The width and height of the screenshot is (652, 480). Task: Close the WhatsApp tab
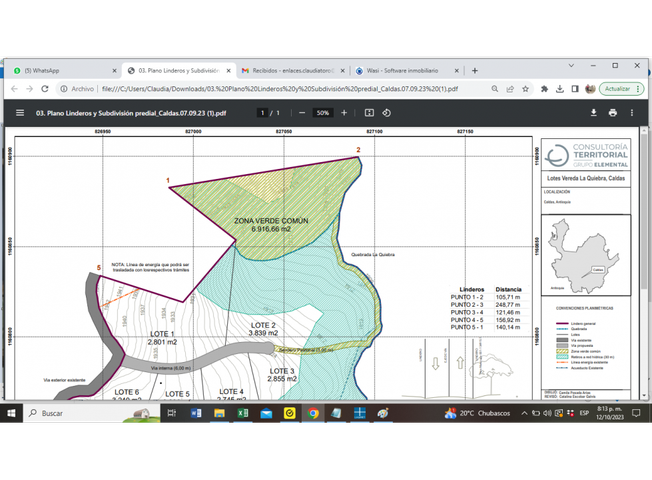tap(114, 71)
